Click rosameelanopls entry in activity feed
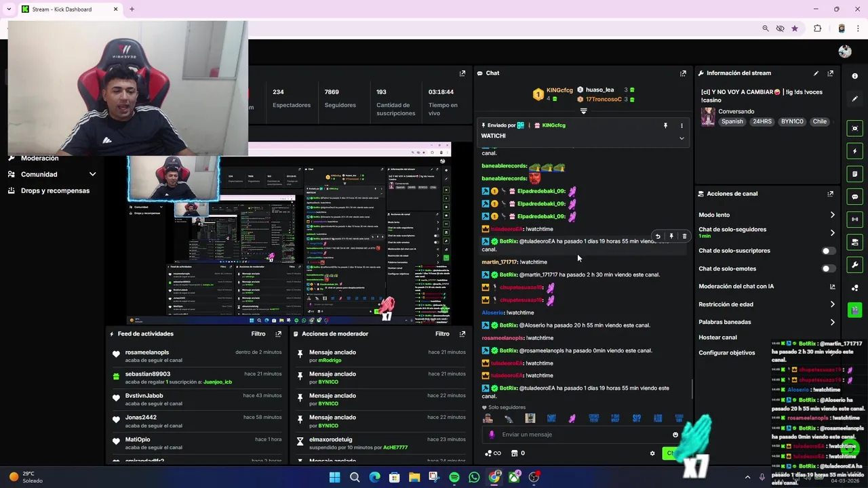 tap(197, 356)
